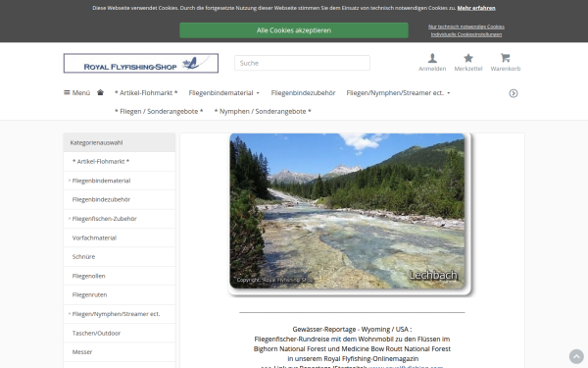Focus the Suche search field
The height and width of the screenshot is (368, 588).
coord(302,63)
